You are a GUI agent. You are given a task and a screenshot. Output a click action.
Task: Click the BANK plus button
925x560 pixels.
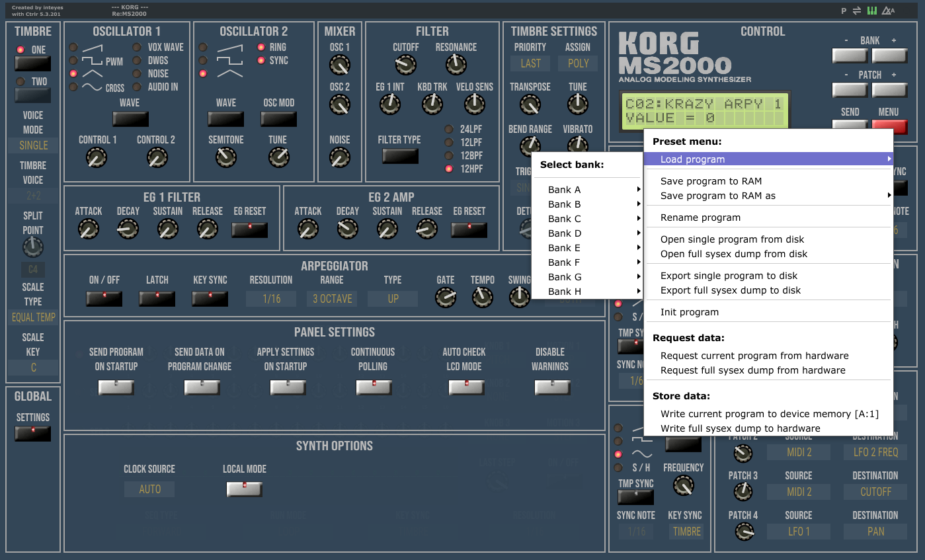click(x=889, y=56)
